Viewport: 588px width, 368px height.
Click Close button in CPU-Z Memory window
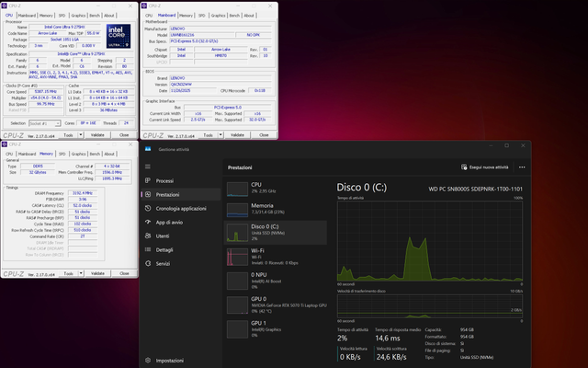(124, 273)
